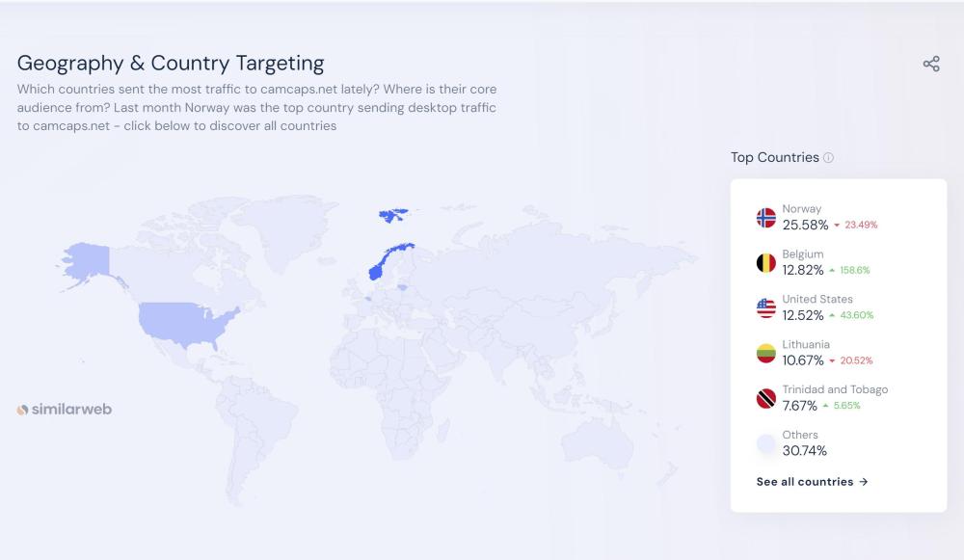
Task: Click the Others circle icon
Action: (x=766, y=443)
